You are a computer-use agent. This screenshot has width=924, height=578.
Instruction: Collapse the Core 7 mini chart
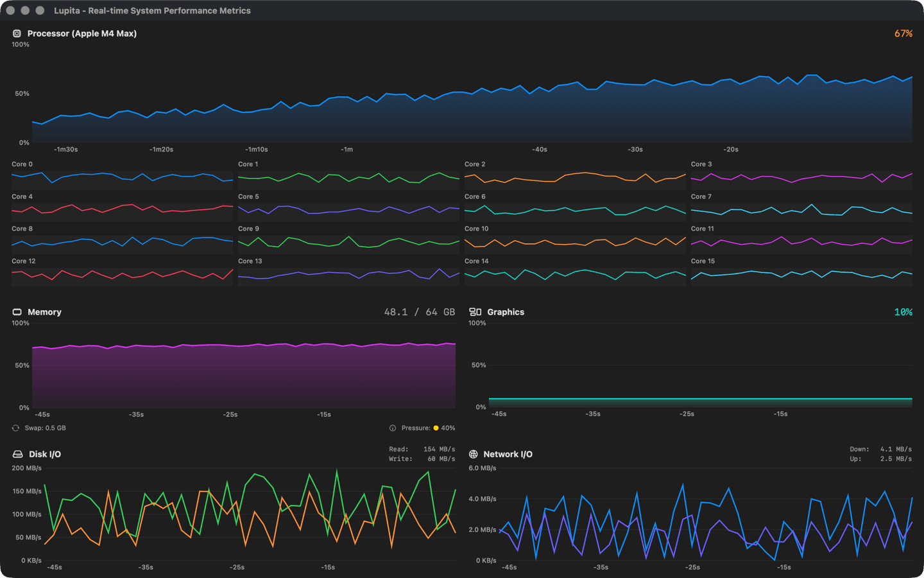(x=801, y=207)
